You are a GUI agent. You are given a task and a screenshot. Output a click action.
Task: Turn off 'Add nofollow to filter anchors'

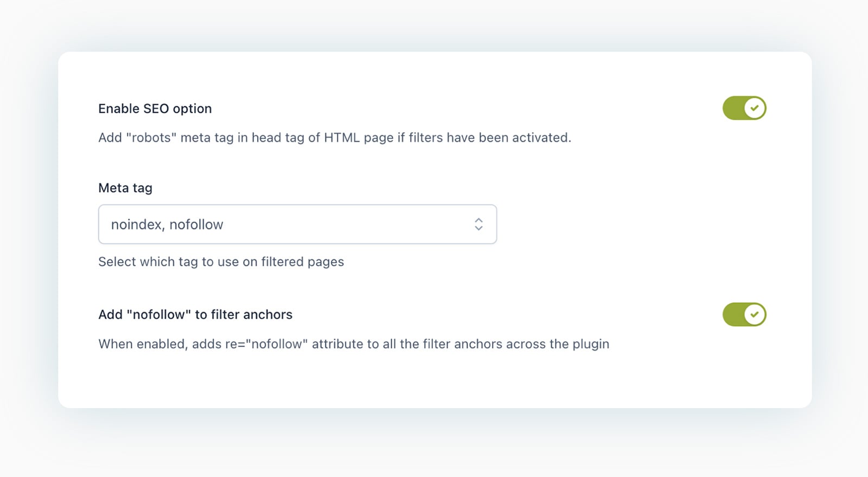[x=744, y=314]
